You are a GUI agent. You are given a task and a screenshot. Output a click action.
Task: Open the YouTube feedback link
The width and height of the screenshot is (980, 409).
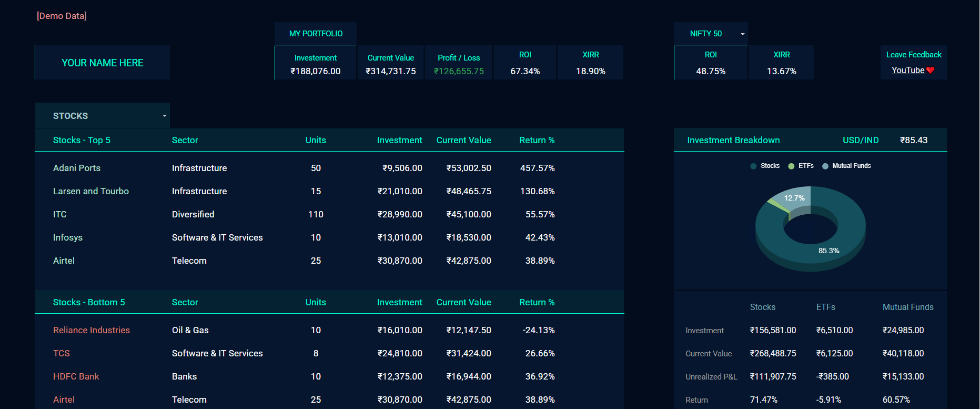point(908,71)
